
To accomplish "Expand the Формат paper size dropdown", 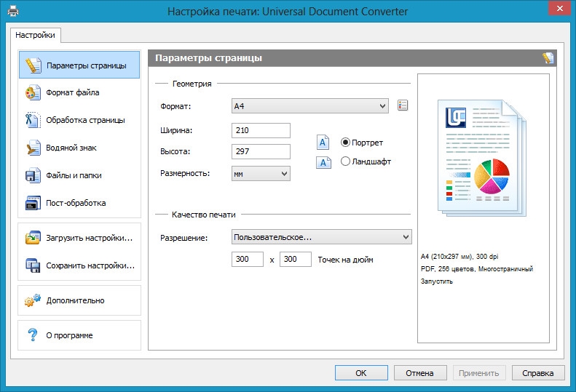I will pyautogui.click(x=310, y=106).
